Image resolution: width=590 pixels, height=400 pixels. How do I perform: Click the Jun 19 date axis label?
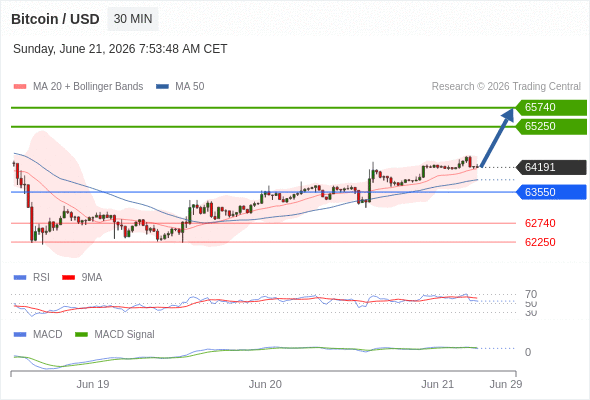pyautogui.click(x=93, y=384)
